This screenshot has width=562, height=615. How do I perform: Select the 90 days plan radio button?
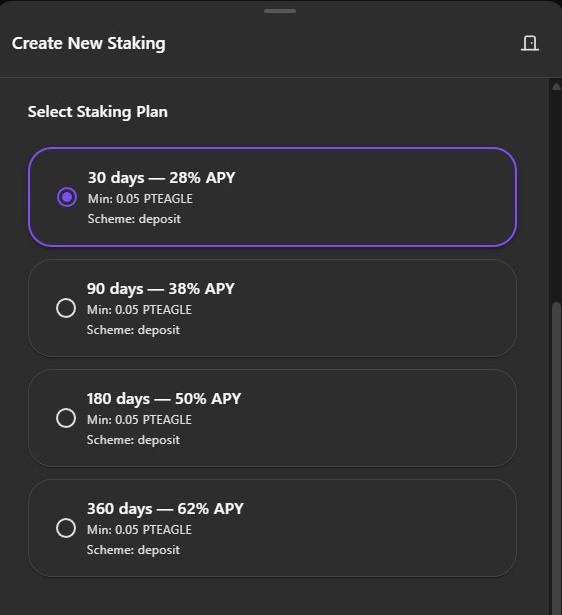tap(66, 308)
